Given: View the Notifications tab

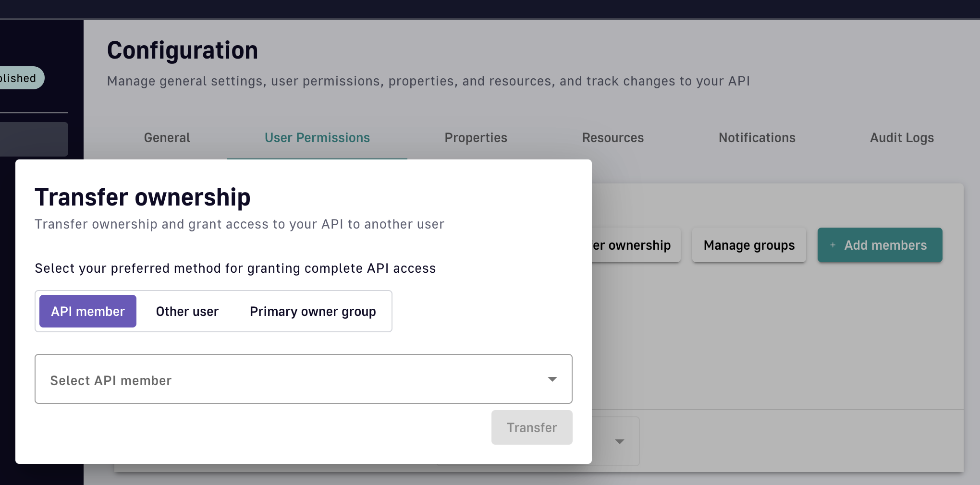Looking at the screenshot, I should (757, 138).
